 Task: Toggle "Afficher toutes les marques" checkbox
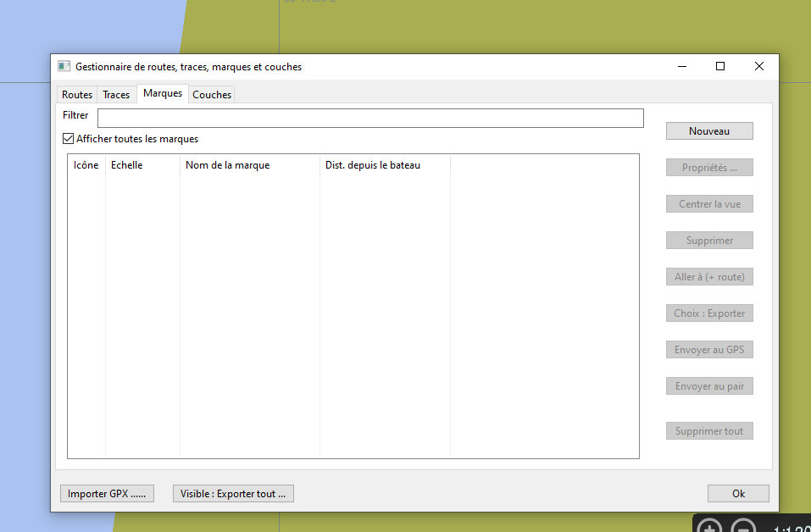point(68,138)
